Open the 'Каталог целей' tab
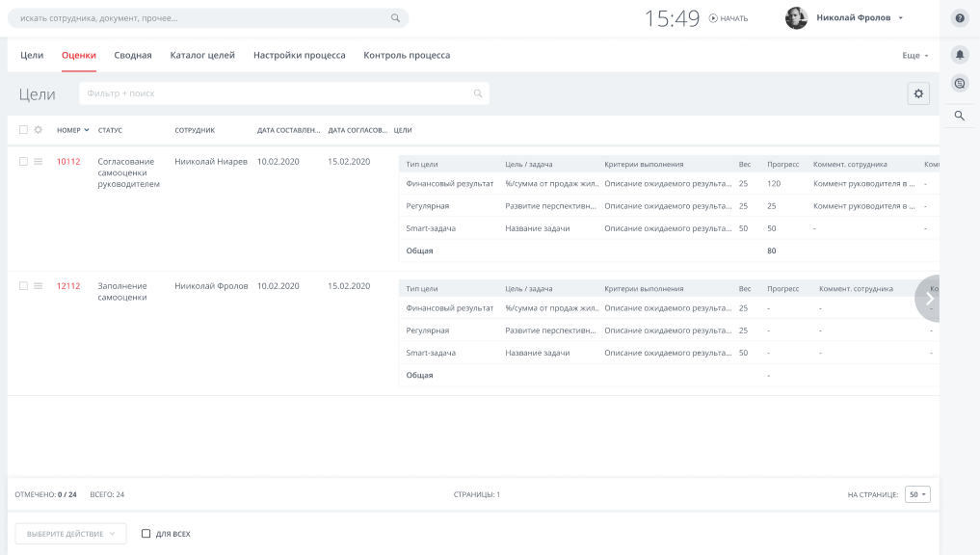980x555 pixels. pos(202,56)
